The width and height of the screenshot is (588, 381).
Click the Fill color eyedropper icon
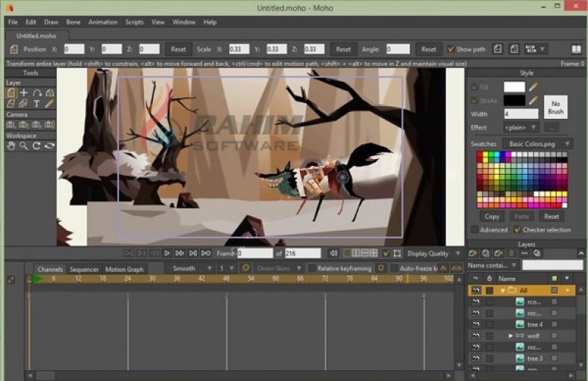(x=534, y=87)
